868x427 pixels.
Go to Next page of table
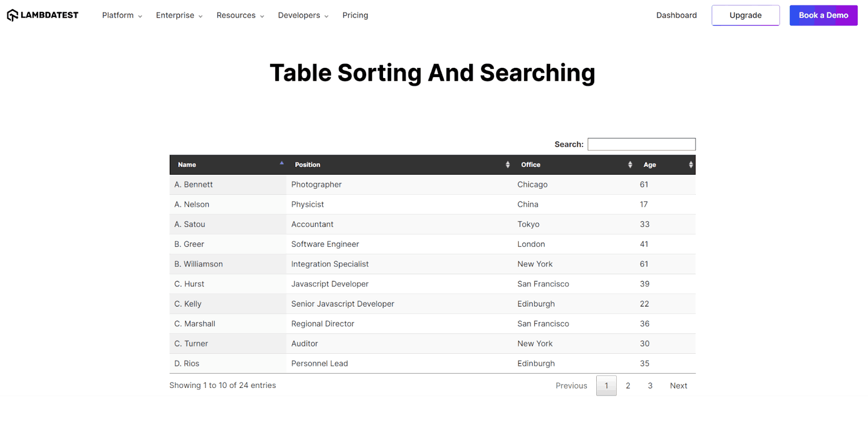(678, 386)
